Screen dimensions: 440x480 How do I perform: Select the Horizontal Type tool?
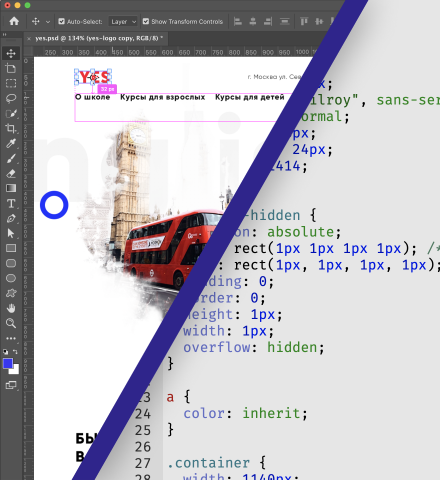point(11,203)
